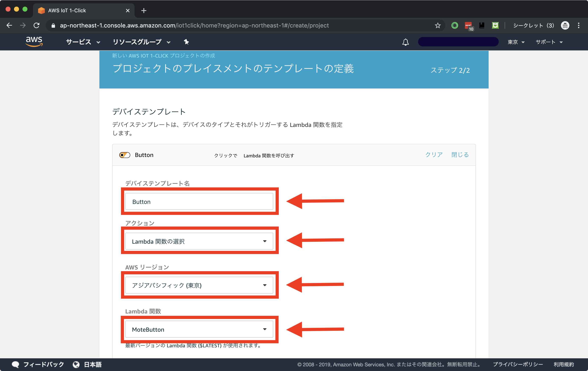Open プライバシーポリシー link
The height and width of the screenshot is (371, 588).
pyautogui.click(x=518, y=364)
